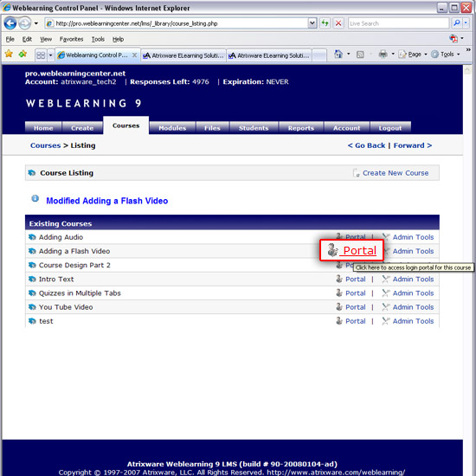Screen dimensions: 476x476
Task: Open the search provider options dropdown
Action: (466, 23)
